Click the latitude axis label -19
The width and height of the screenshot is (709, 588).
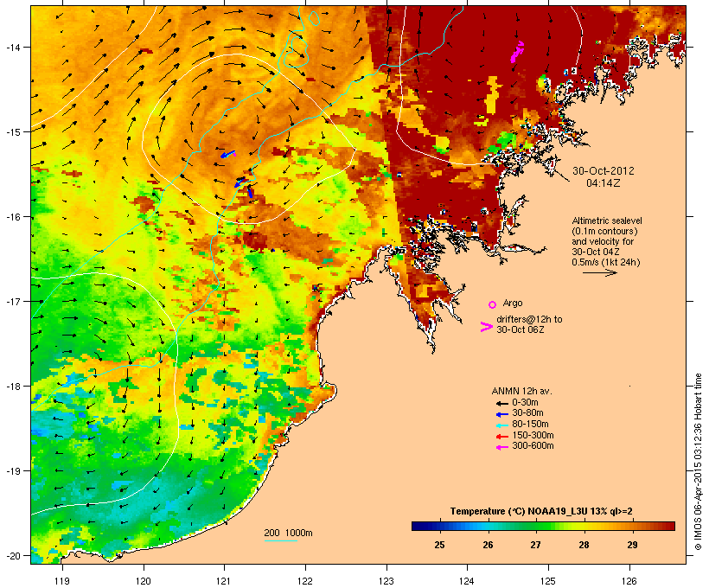12,471
